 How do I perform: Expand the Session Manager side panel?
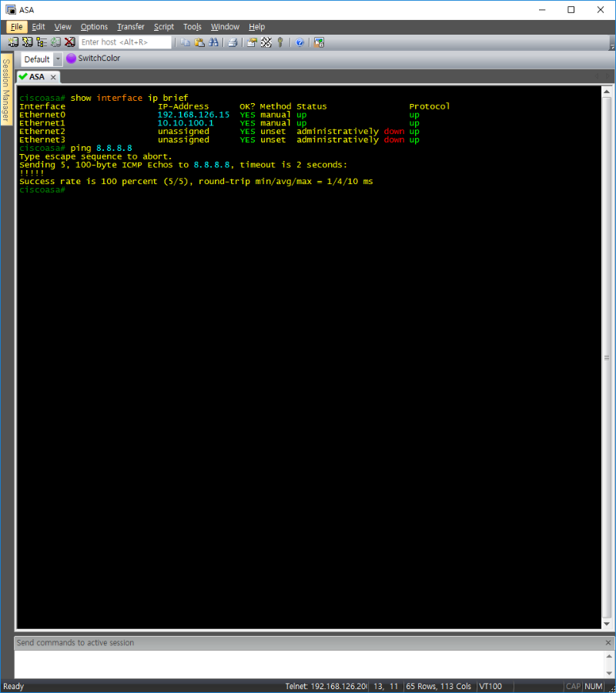[x=6, y=90]
